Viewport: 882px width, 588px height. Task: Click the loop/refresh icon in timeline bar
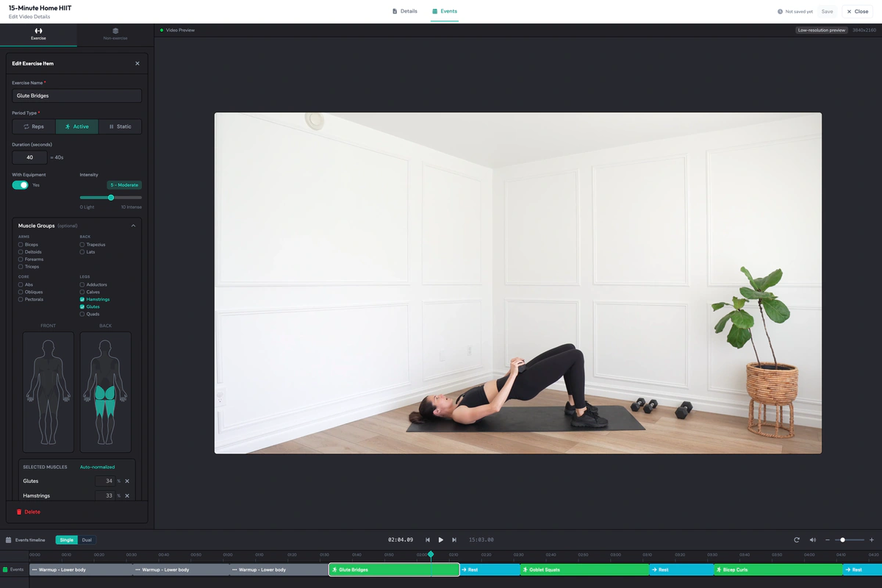797,540
